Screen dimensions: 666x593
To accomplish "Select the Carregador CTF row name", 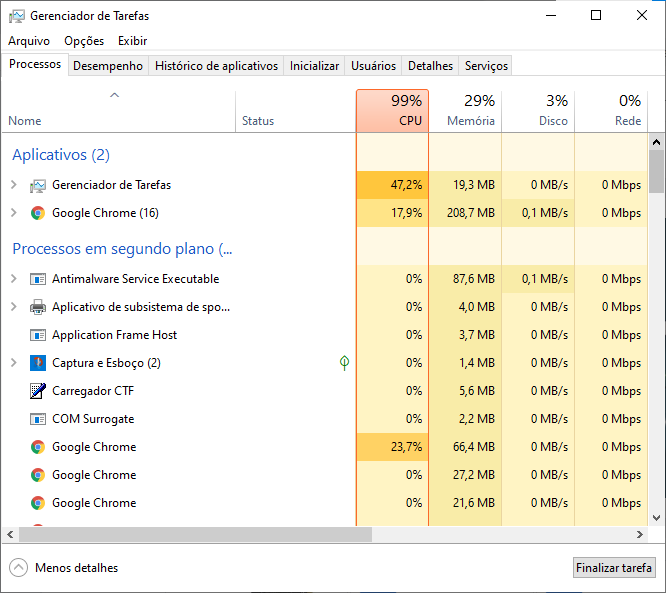I will [x=93, y=391].
